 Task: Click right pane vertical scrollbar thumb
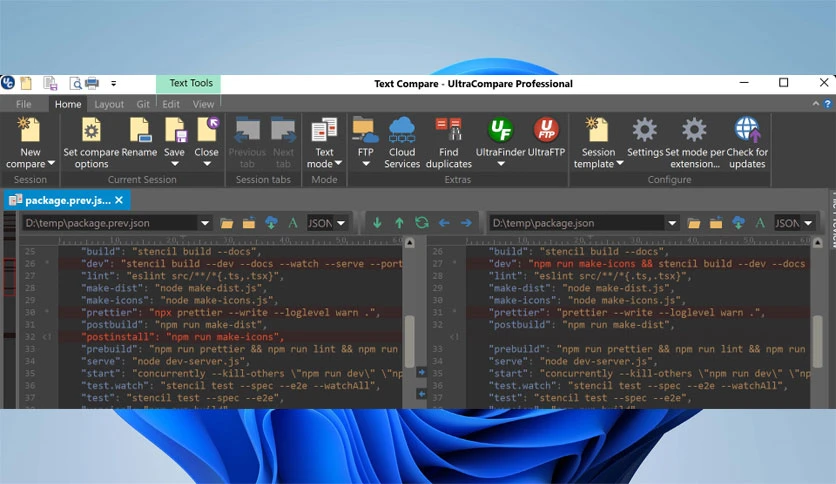coord(817,341)
